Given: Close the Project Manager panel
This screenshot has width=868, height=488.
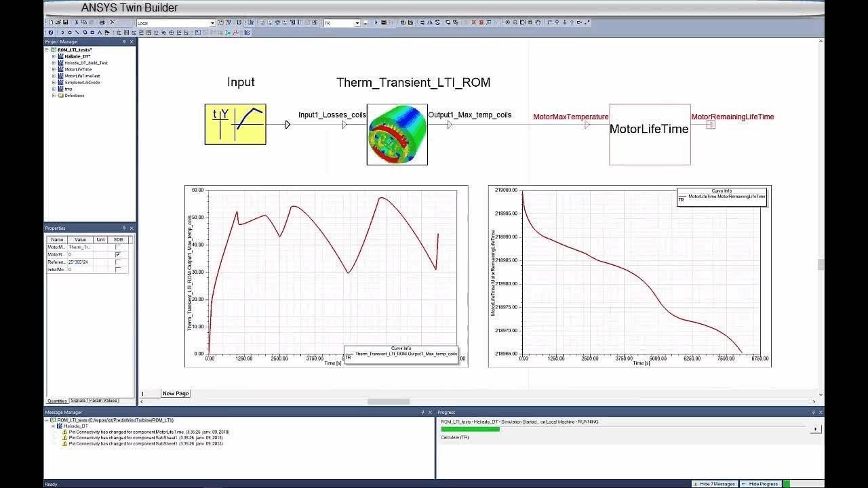Looking at the screenshot, I should (x=132, y=42).
